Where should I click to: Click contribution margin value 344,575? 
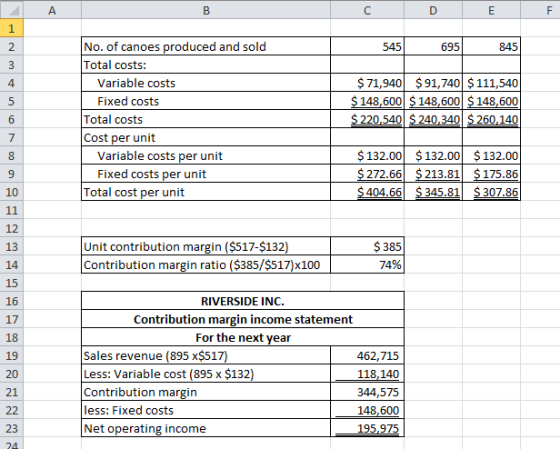click(368, 392)
